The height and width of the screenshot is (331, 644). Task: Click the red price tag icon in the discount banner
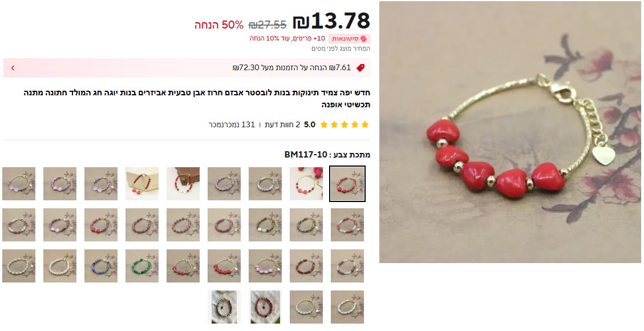point(361,68)
